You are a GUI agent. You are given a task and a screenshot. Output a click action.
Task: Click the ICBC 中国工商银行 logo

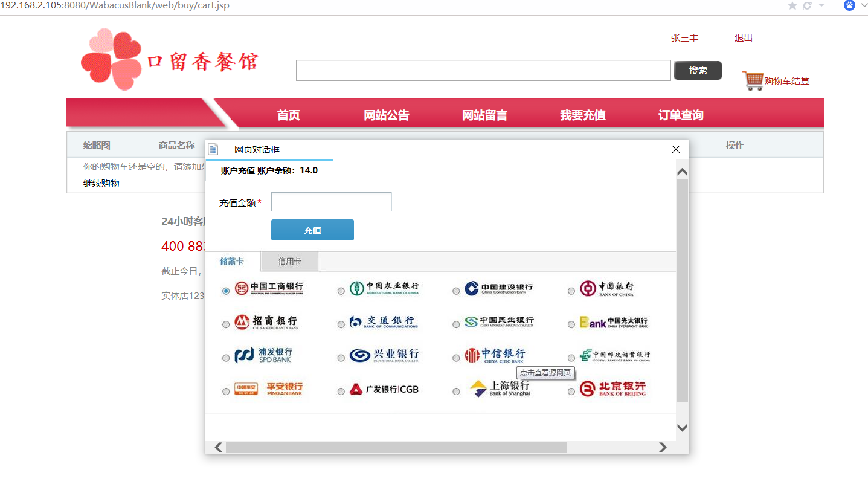pos(269,288)
